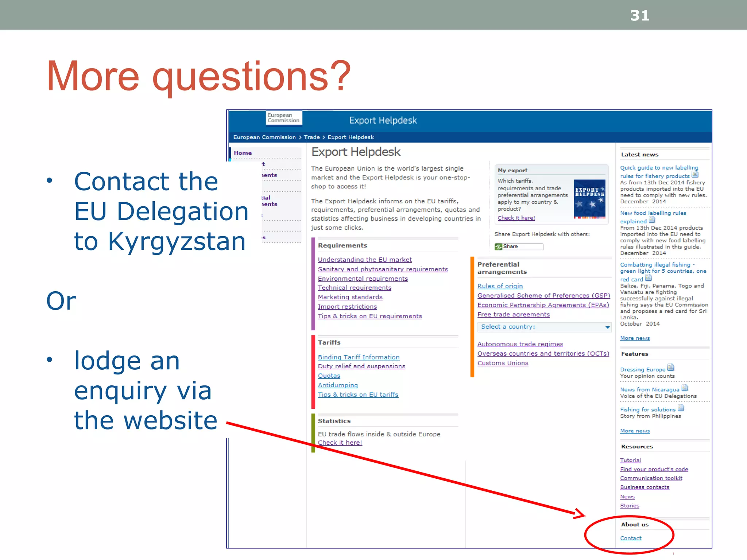Open the Rules of origin link
The height and width of the screenshot is (560, 747).
(500, 286)
